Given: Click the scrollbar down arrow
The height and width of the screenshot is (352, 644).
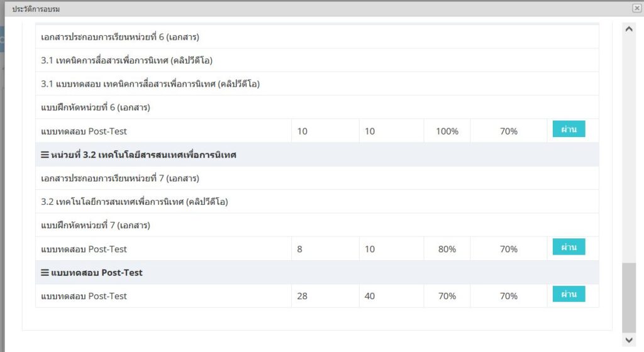Looking at the screenshot, I should tap(629, 339).
